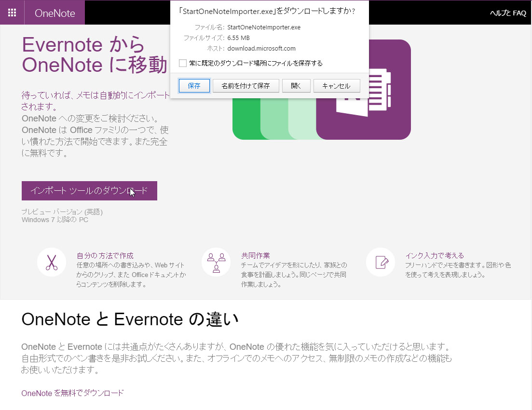The image size is (532, 410).
Task: Click the 開く button
Action: tap(296, 86)
